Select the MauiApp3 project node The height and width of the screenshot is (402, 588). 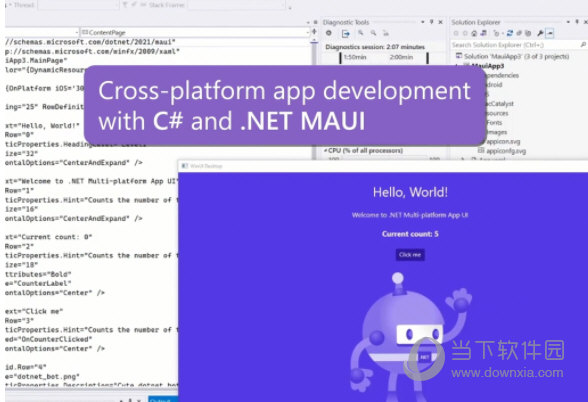point(488,66)
